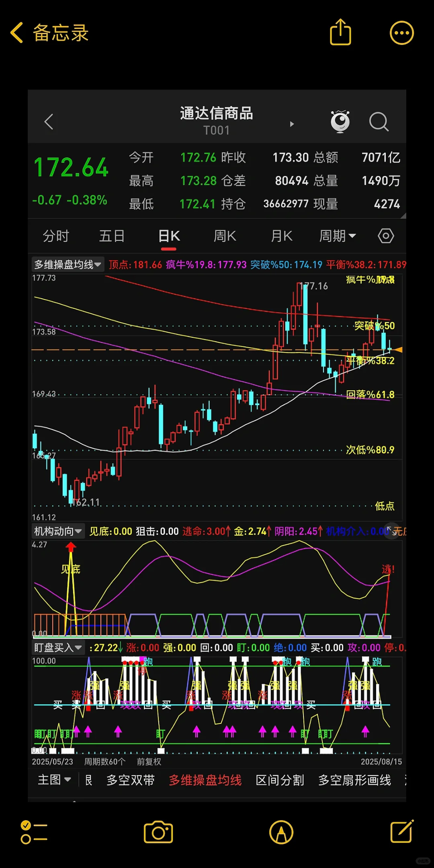This screenshot has height=868, width=434.
Task: Tap the 突破%50:174.19 indicator readout
Action: 286,265
